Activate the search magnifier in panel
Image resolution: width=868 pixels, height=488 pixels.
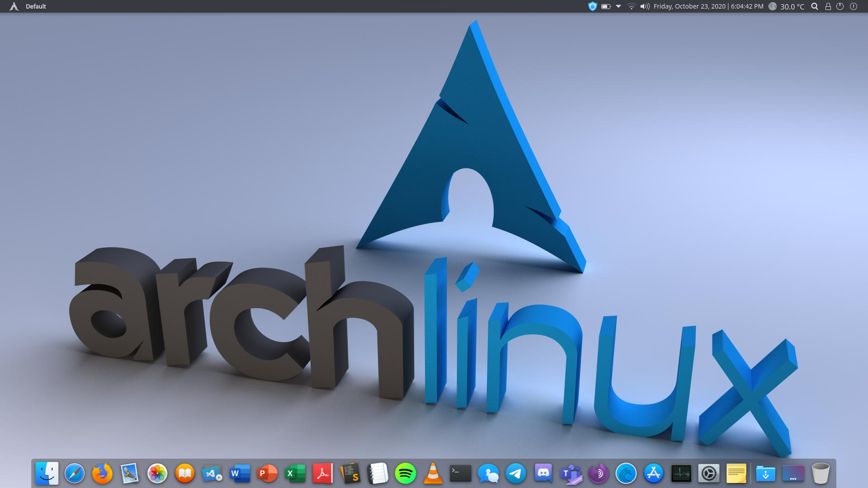814,6
